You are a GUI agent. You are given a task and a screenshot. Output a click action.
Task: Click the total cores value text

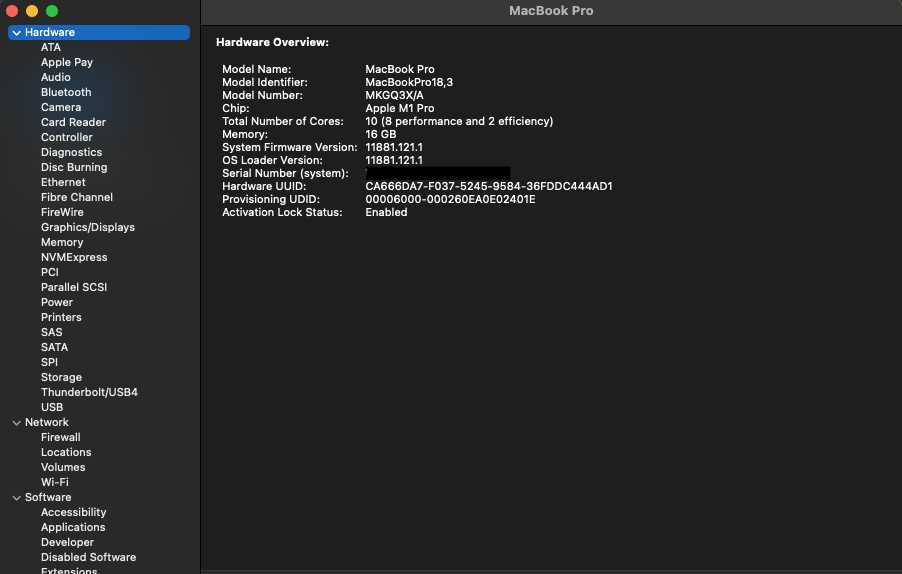pyautogui.click(x=459, y=121)
